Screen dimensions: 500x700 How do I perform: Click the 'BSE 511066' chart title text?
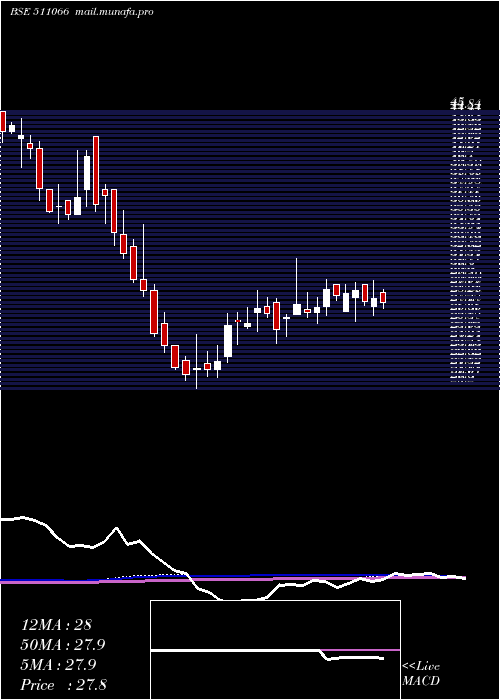coord(39,12)
